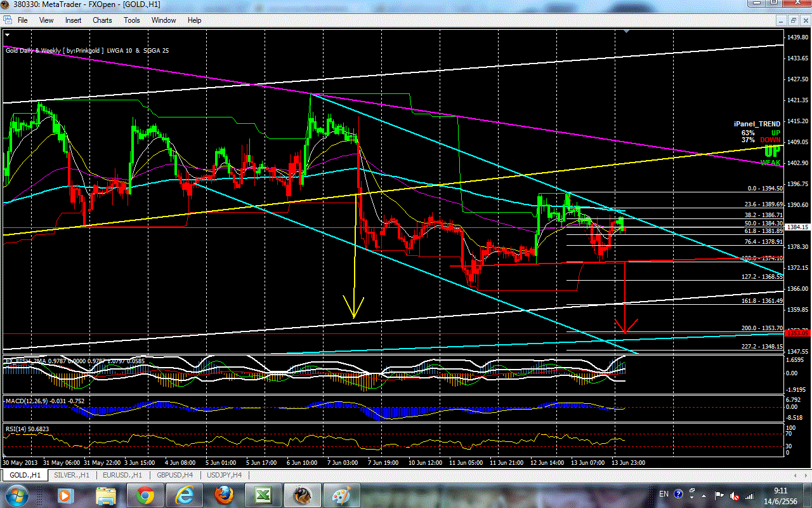The width and height of the screenshot is (812, 508).
Task: Open the Charts menu
Action: point(102,20)
